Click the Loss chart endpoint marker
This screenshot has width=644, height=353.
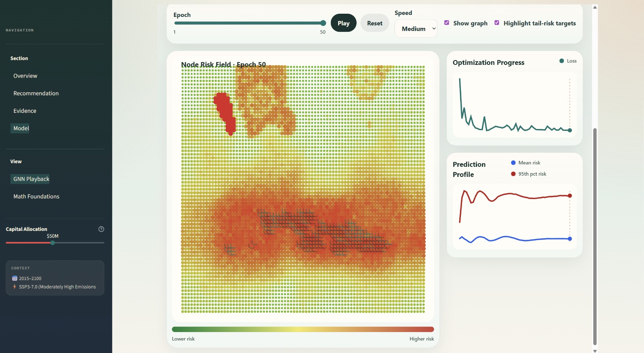(570, 130)
